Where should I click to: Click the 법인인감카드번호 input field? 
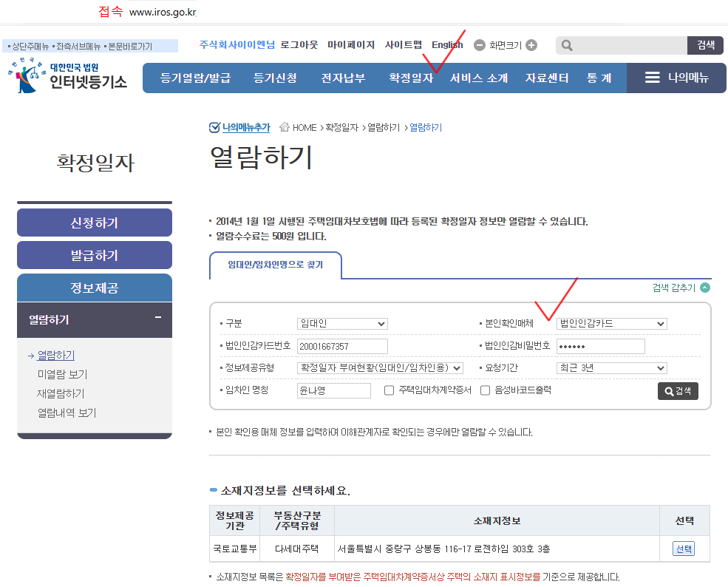342,346
